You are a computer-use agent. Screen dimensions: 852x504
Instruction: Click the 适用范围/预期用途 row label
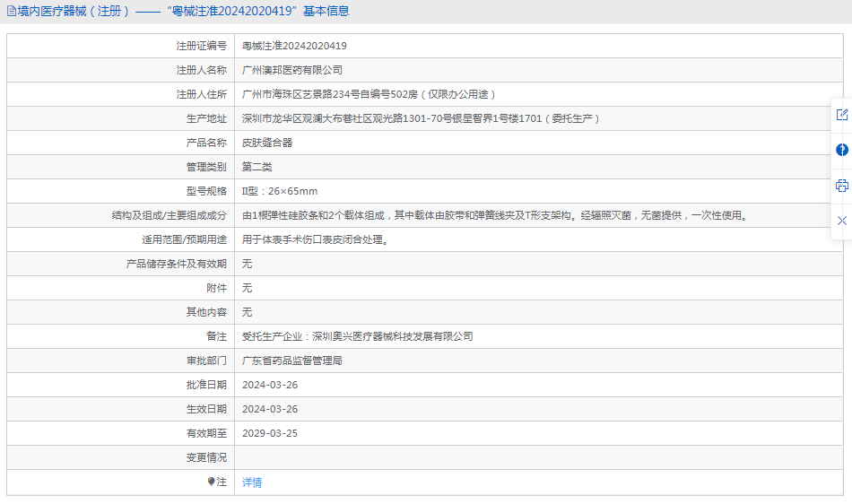tap(184, 239)
